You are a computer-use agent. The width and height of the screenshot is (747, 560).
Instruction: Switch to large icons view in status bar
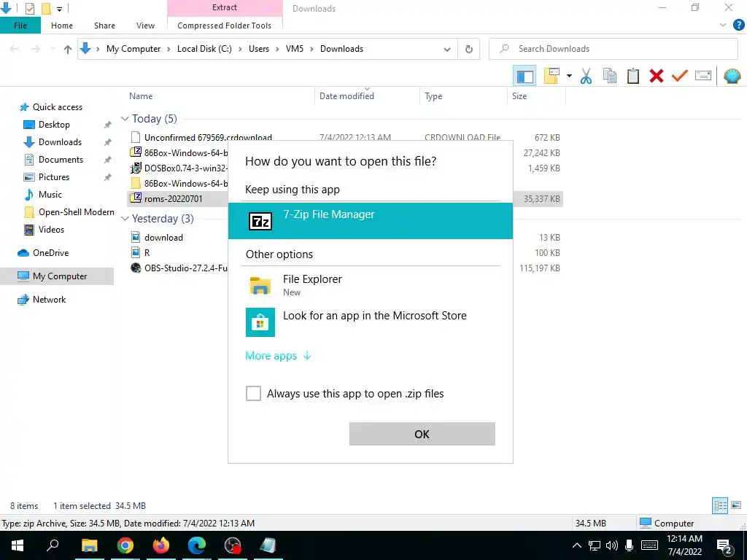pyautogui.click(x=736, y=505)
